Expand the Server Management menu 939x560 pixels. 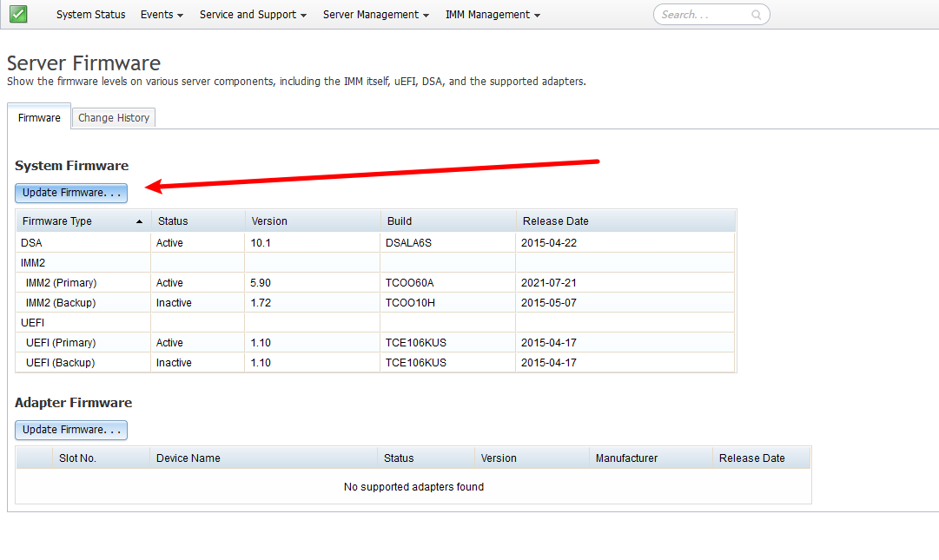click(376, 15)
